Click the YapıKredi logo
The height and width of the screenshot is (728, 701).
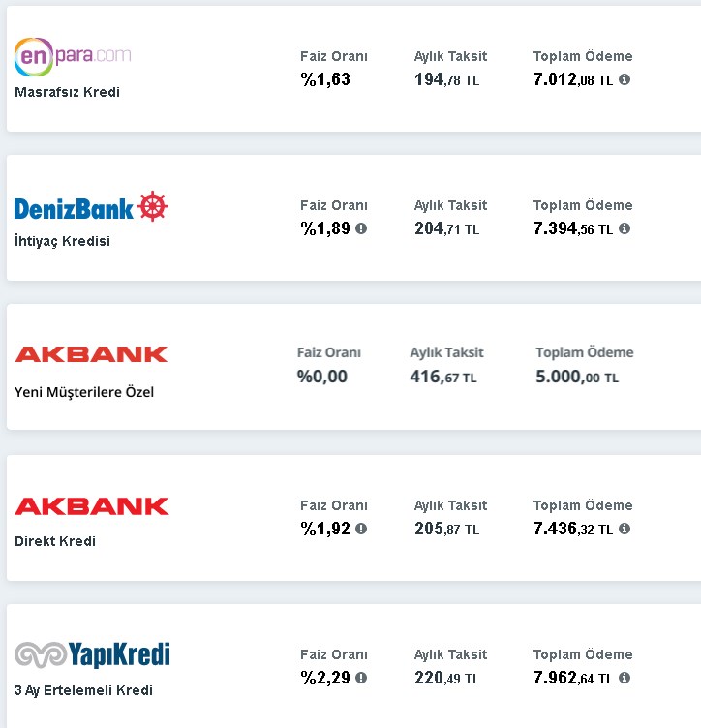coord(92,655)
